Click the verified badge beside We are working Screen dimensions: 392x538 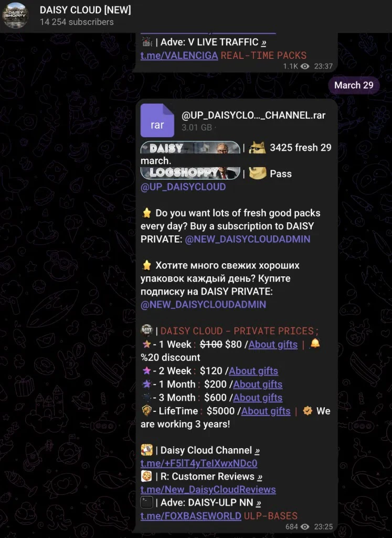tap(308, 411)
